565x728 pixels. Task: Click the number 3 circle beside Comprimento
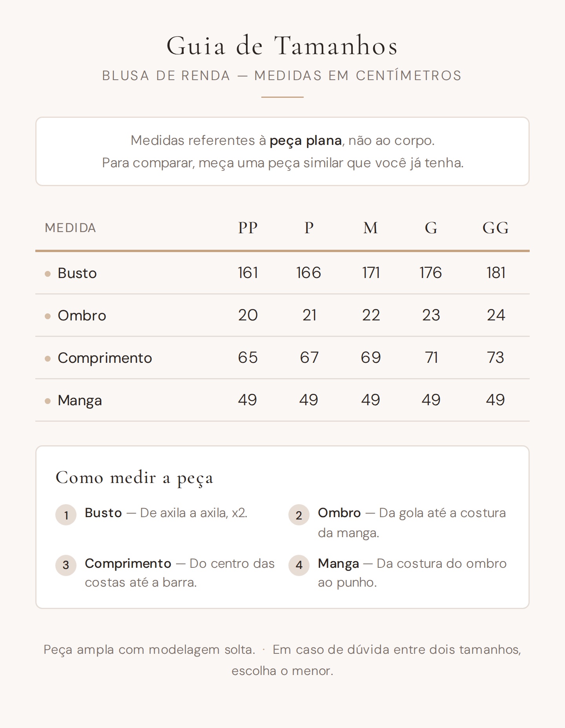66,565
